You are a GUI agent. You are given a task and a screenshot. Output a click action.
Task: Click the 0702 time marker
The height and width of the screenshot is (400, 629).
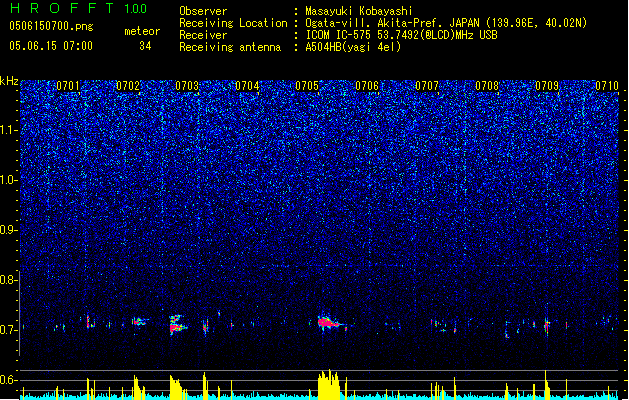(x=128, y=86)
